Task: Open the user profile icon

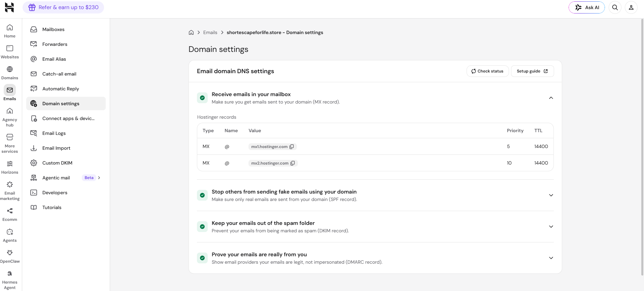Action: click(631, 7)
